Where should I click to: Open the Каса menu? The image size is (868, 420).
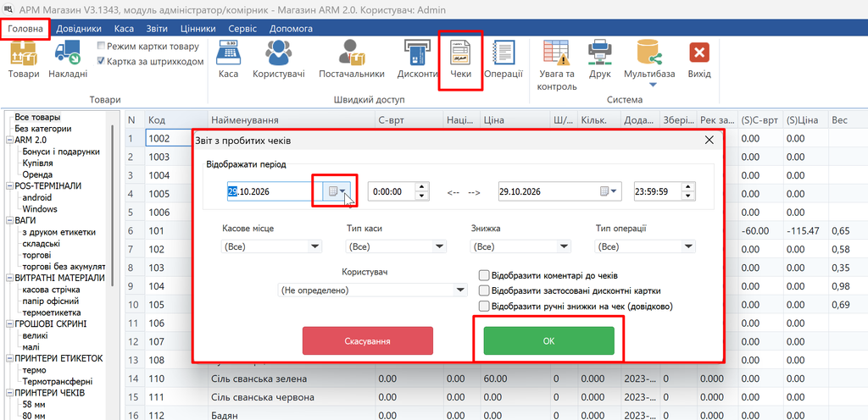click(124, 29)
